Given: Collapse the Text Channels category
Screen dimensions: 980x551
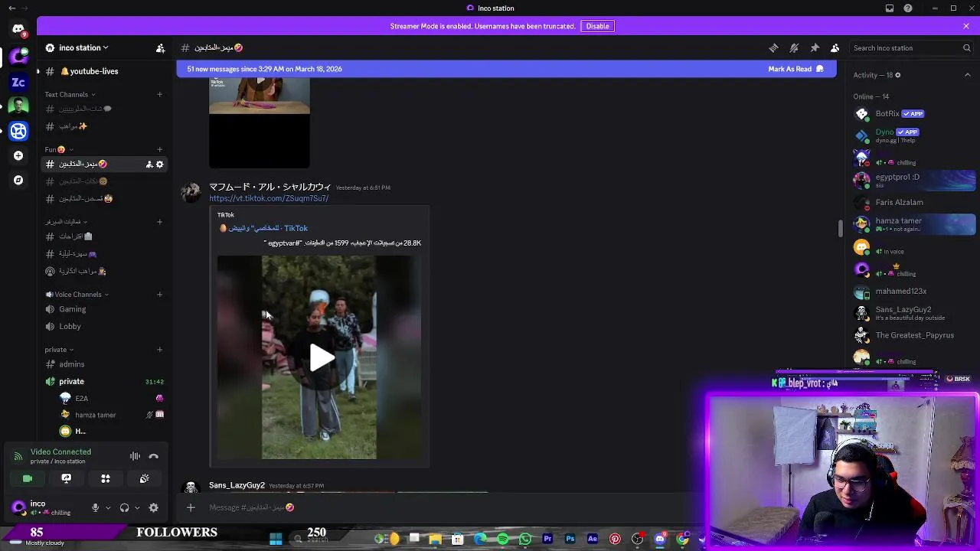Looking at the screenshot, I should coord(70,95).
